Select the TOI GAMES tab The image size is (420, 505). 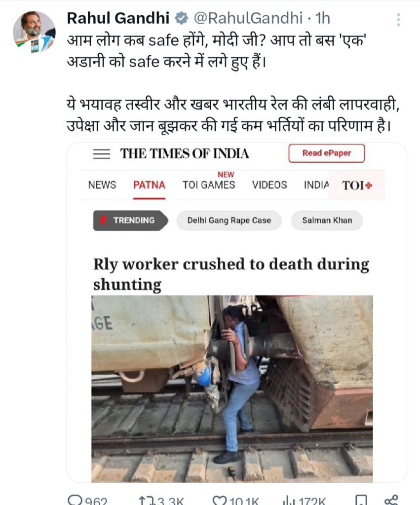(209, 185)
